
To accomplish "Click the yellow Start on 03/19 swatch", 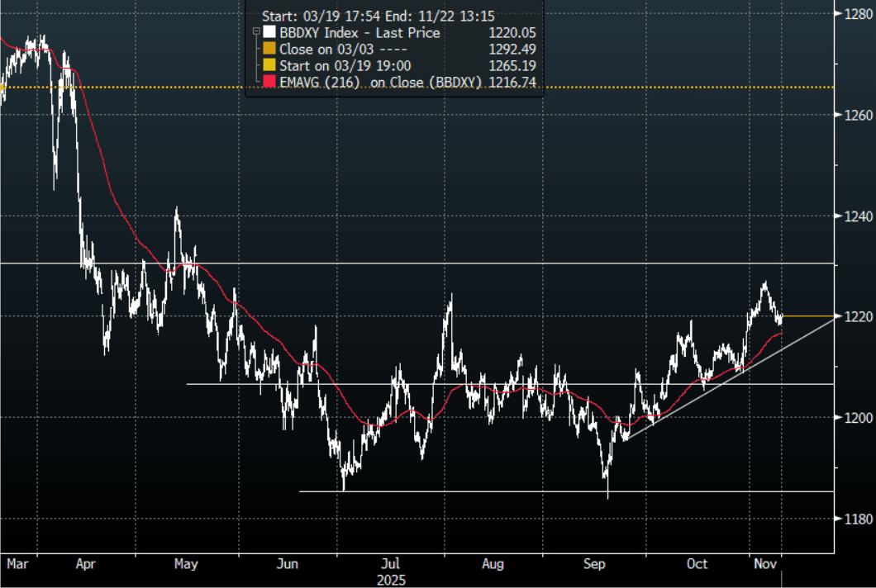I will pyautogui.click(x=268, y=66).
